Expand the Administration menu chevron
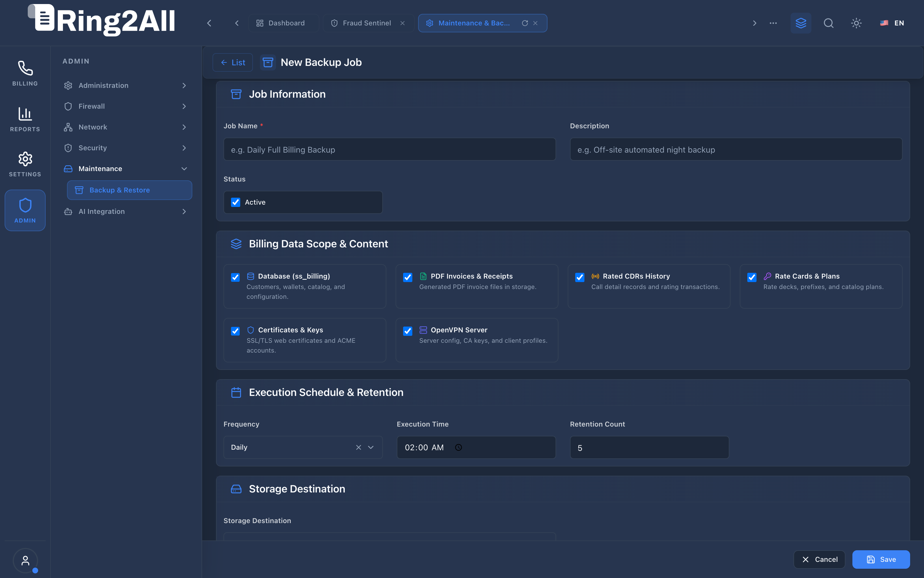Image resolution: width=924 pixels, height=578 pixels. pyautogui.click(x=184, y=86)
